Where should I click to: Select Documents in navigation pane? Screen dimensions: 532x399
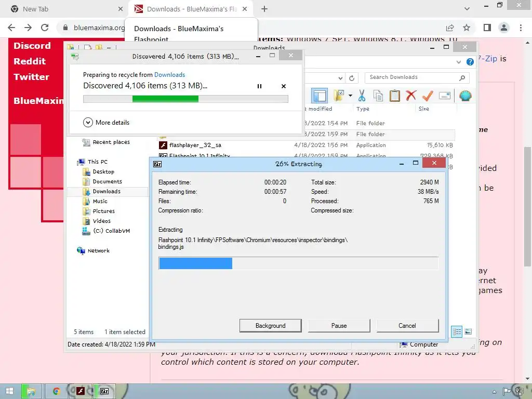[102, 181]
